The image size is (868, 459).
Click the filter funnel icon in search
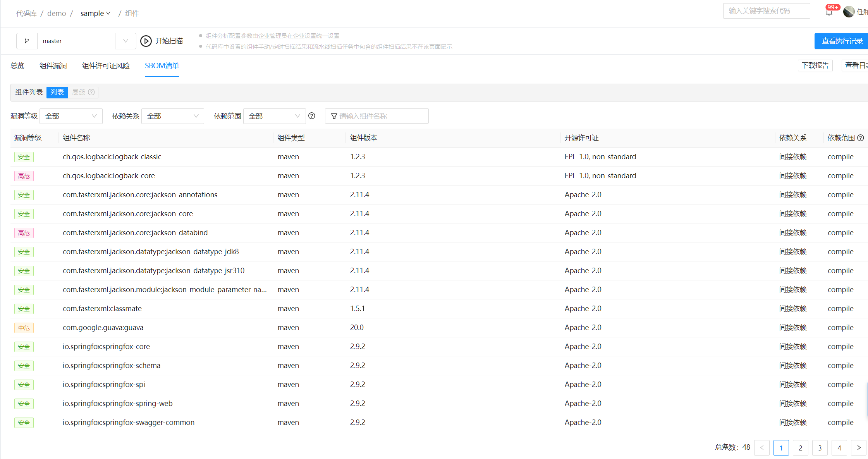(334, 116)
